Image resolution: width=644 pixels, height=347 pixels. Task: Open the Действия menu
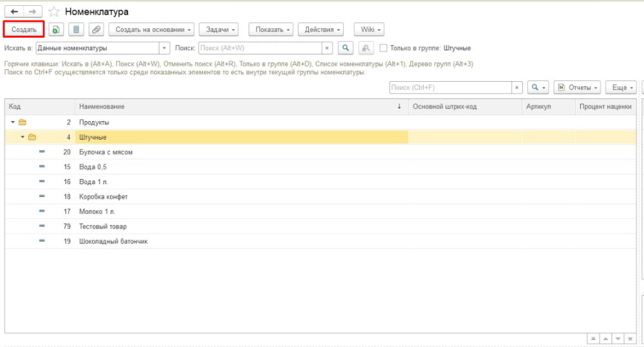tap(320, 30)
